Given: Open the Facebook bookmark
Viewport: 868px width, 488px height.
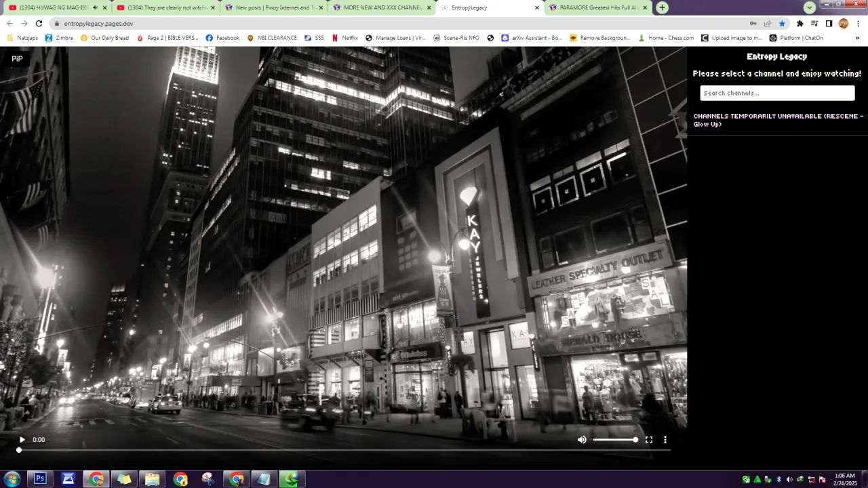Looking at the screenshot, I should (222, 38).
